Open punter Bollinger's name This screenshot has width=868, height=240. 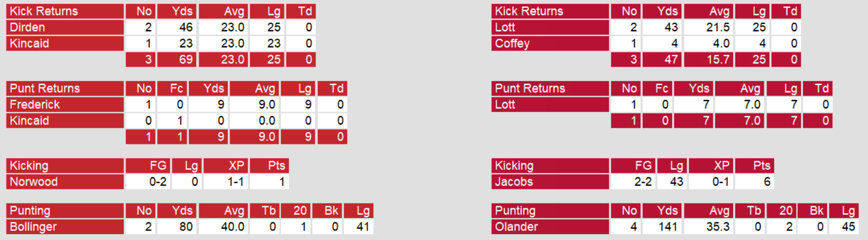(33, 227)
